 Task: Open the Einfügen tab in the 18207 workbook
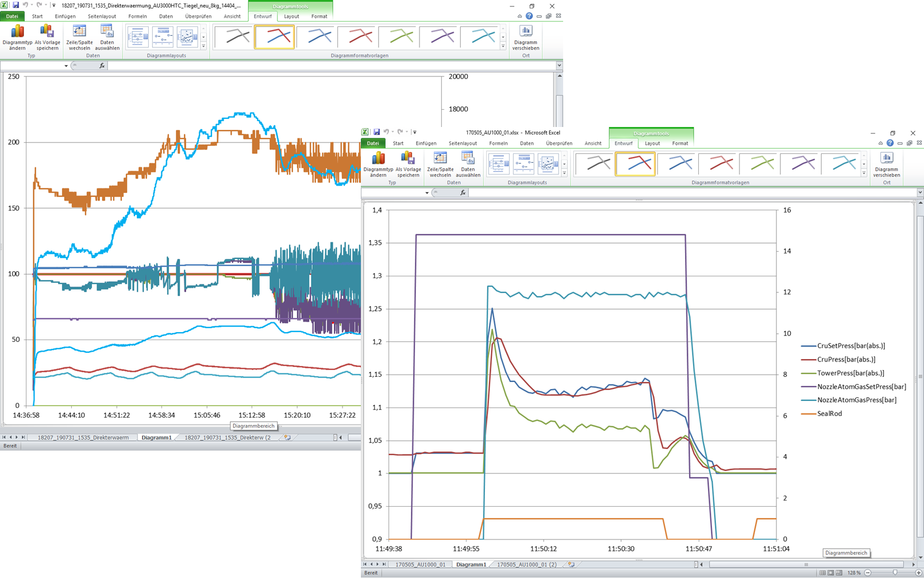(65, 17)
